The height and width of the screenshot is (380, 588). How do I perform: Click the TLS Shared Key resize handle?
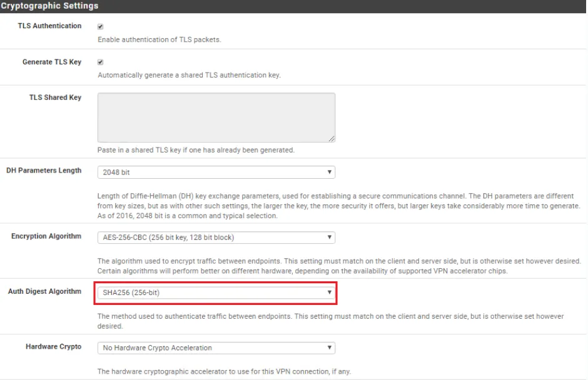click(332, 139)
